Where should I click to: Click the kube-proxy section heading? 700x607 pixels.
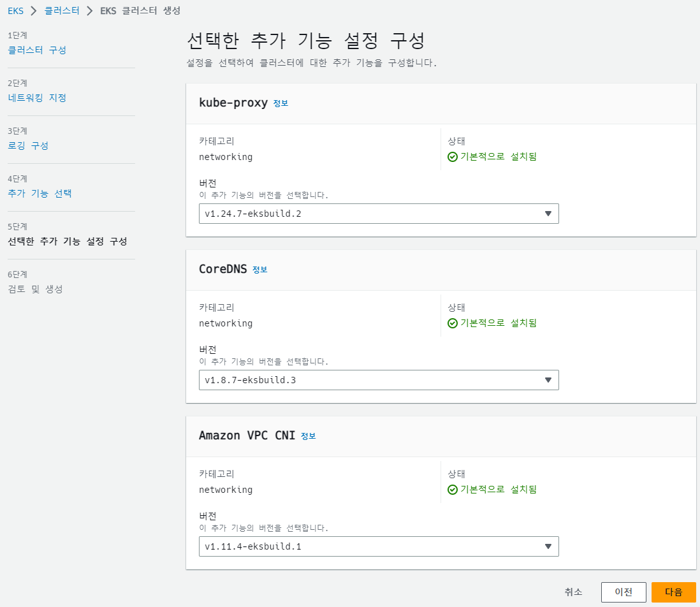pyautogui.click(x=233, y=103)
